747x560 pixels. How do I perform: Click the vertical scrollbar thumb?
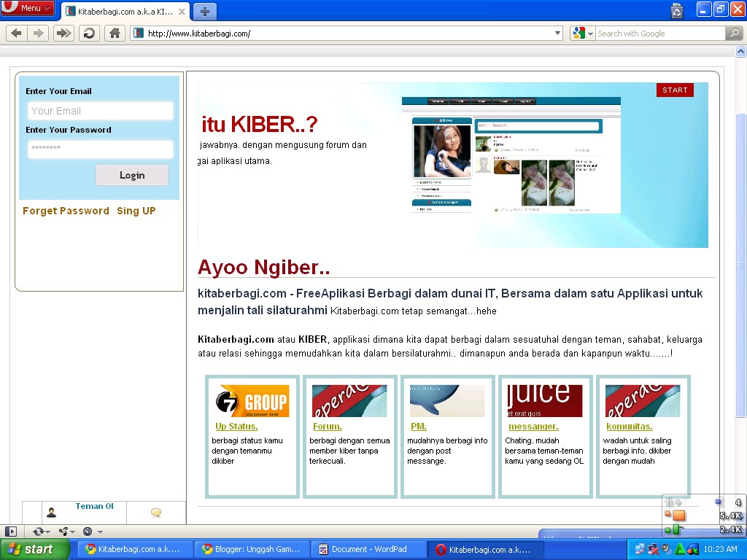pos(741,264)
